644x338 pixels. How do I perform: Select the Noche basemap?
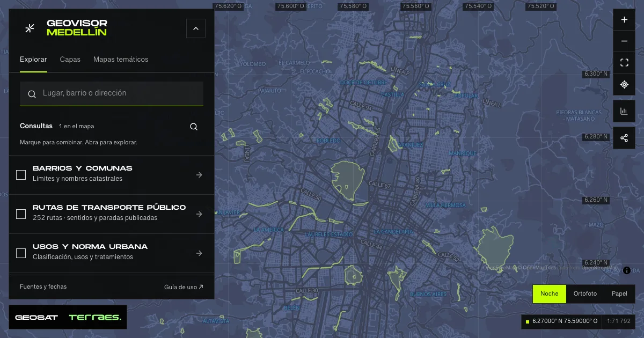pos(550,294)
